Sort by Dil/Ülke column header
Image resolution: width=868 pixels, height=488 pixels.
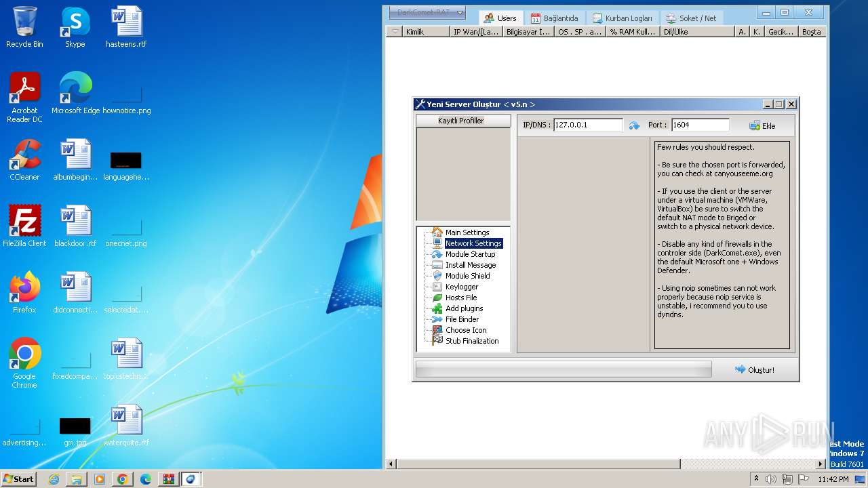pos(697,32)
